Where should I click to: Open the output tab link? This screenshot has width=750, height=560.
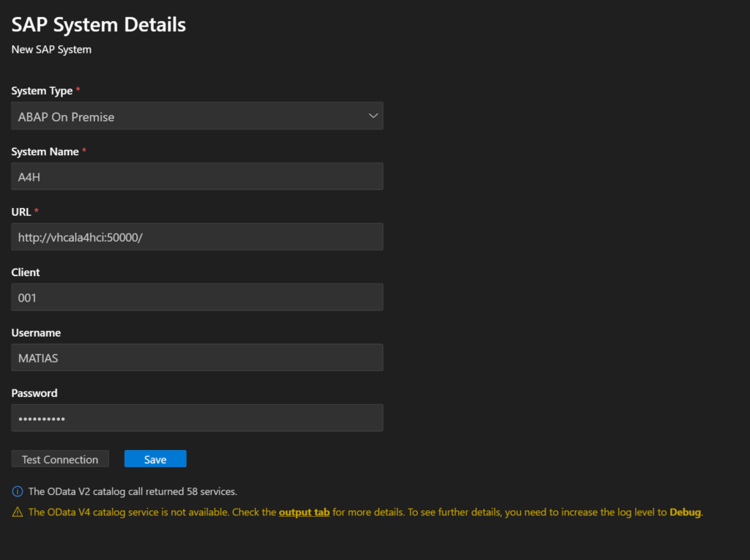coord(304,512)
